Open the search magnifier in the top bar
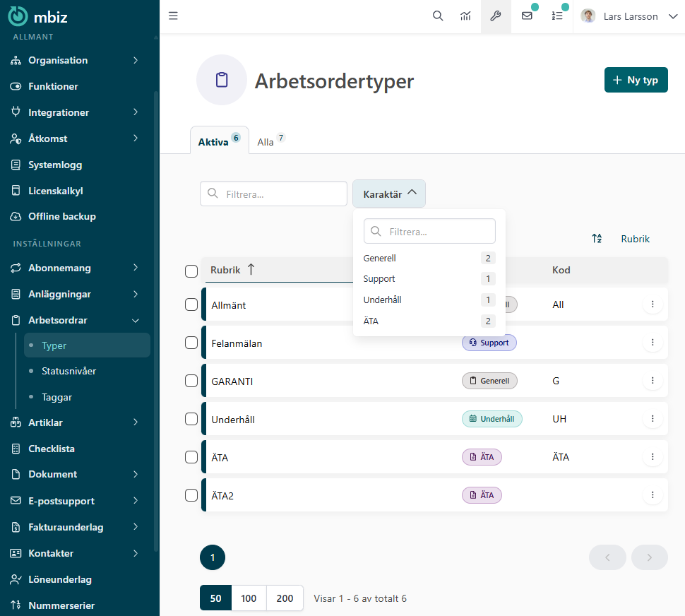Screen dimensions: 685x616 click(438, 16)
